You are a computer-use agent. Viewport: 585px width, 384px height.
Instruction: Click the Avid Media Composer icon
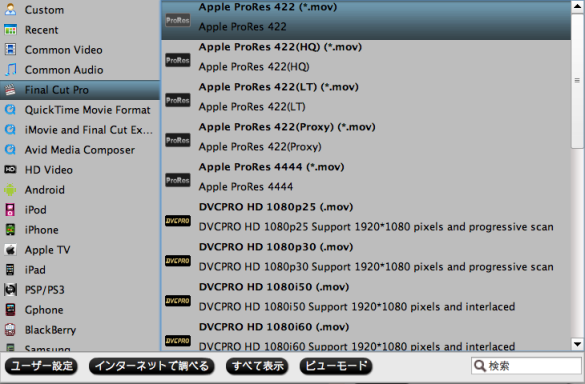coord(10,150)
